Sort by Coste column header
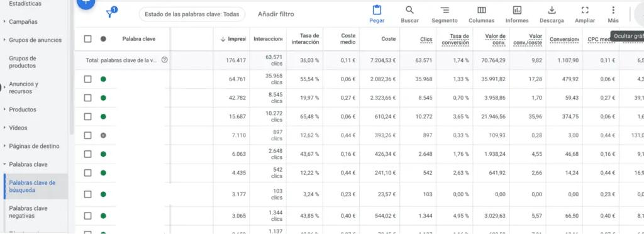Image resolution: width=644 pixels, height=234 pixels. click(389, 39)
